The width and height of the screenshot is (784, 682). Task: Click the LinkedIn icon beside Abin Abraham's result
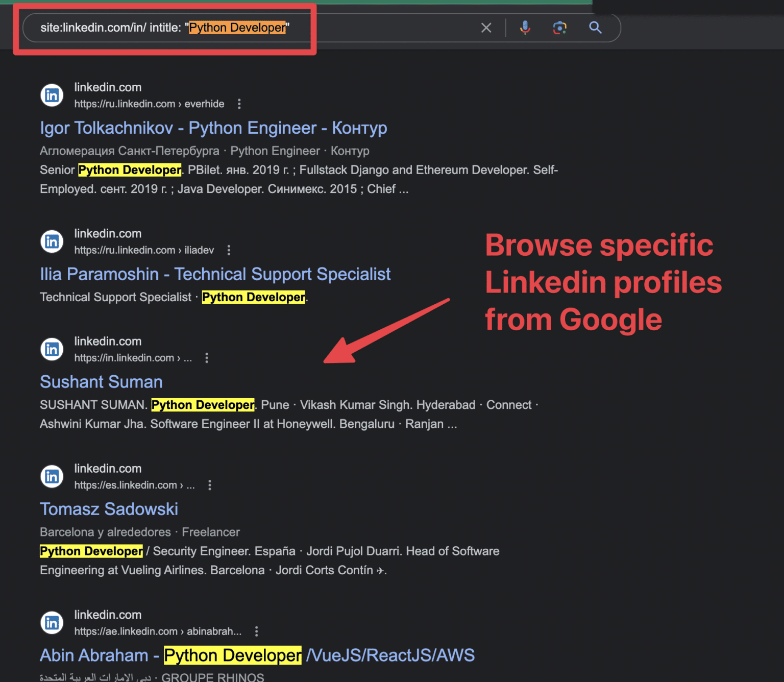click(x=52, y=622)
